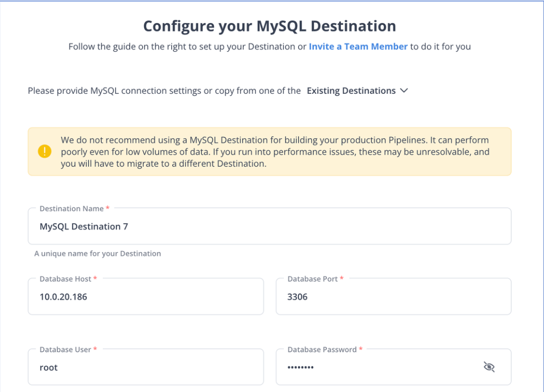Open the Existing Destinations dropdown label
This screenshot has width=544, height=392.
pyautogui.click(x=351, y=91)
